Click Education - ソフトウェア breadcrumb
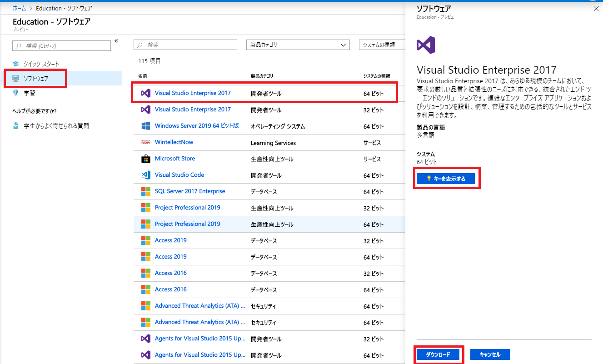Image resolution: width=603 pixels, height=364 pixels. (x=63, y=9)
